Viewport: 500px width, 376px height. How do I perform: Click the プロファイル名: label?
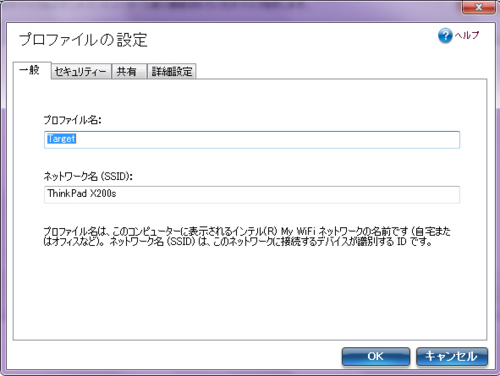pos(72,120)
